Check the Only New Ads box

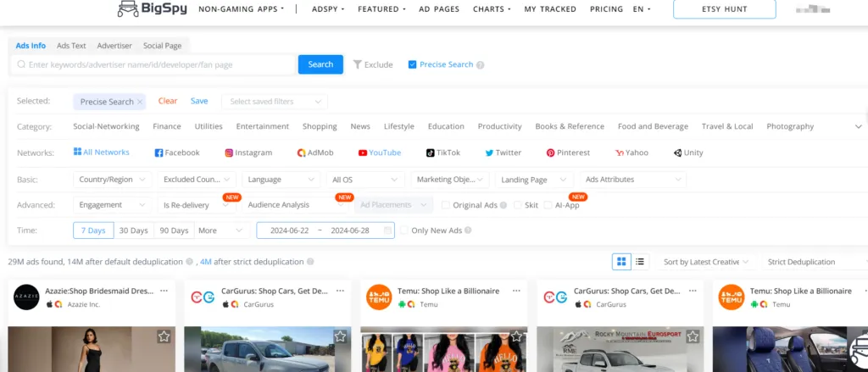405,230
